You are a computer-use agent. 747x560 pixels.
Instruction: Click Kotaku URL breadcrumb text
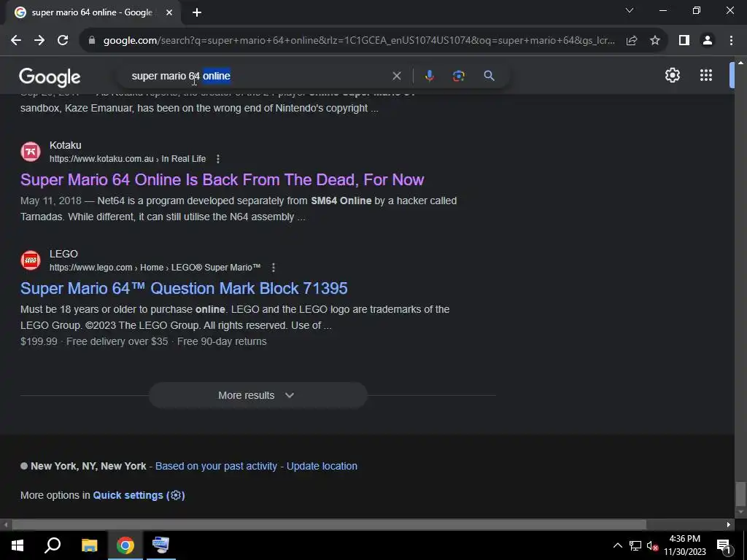coord(128,159)
